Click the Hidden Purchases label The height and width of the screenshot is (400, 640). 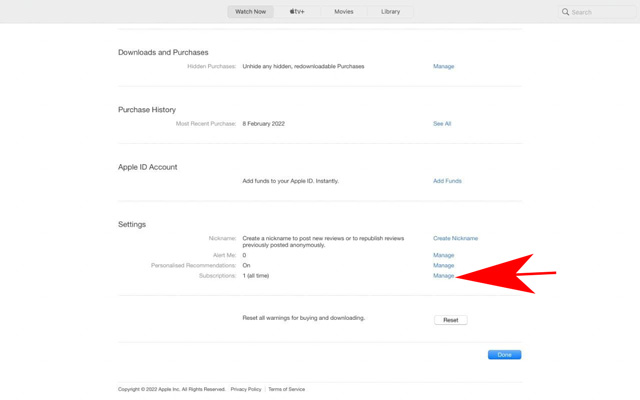pyautogui.click(x=211, y=66)
